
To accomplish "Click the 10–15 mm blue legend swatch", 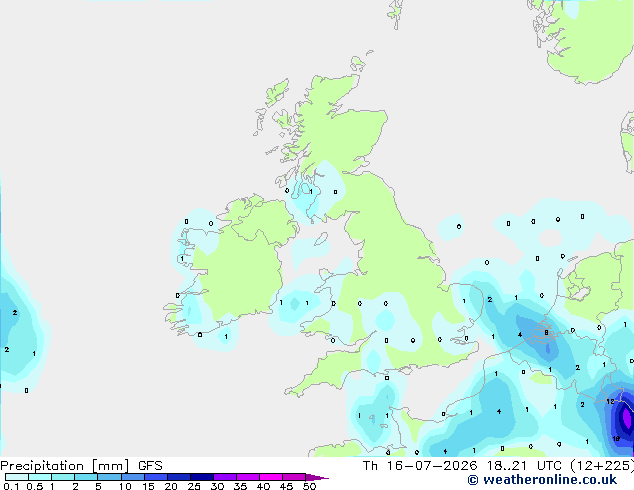I will tap(133, 477).
